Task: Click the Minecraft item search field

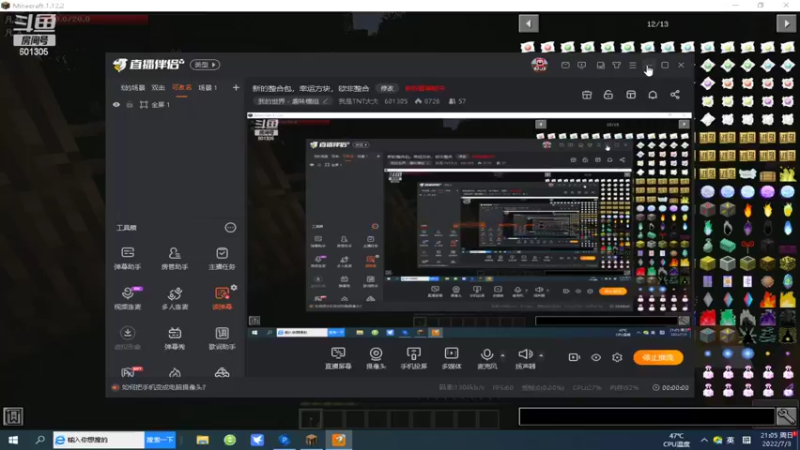Action: 647,416
